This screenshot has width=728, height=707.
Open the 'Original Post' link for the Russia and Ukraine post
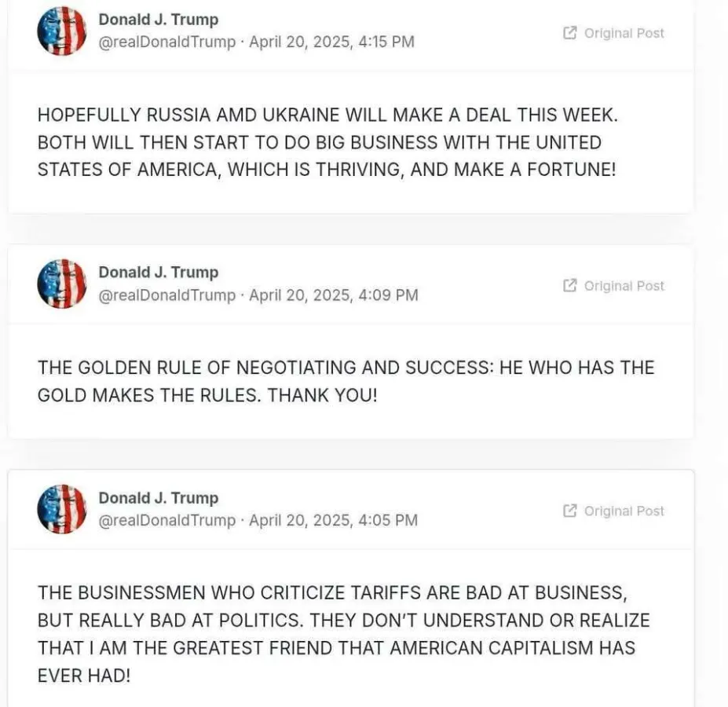coord(614,33)
